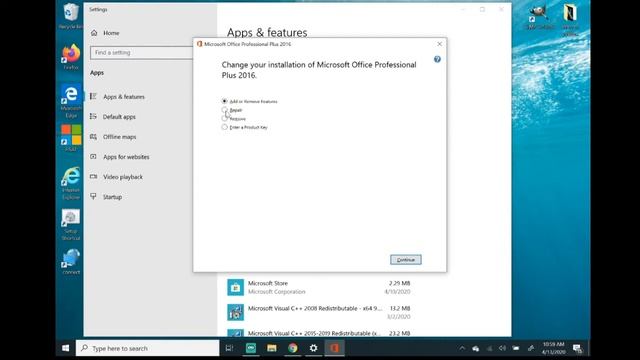Open the volume control in tray
This screenshot has height=360, width=640.
[502, 348]
